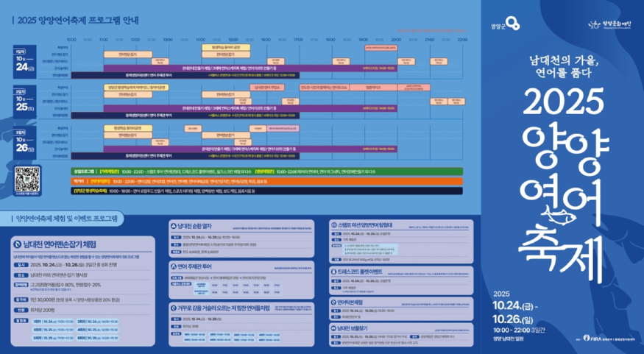Image resolution: width=644 pixels, height=354 pixels.
Task: Click the 양양군 logo at the top
Action: point(505,24)
